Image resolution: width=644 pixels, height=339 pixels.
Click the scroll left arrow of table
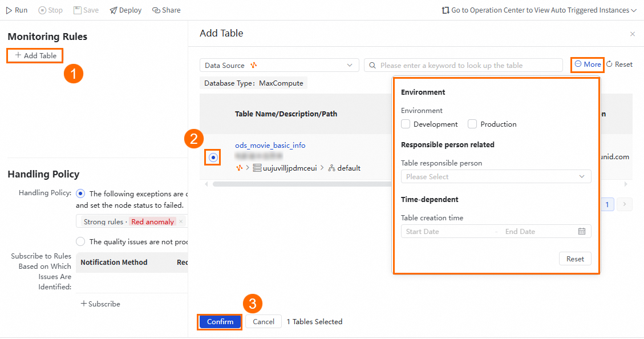tap(206, 184)
